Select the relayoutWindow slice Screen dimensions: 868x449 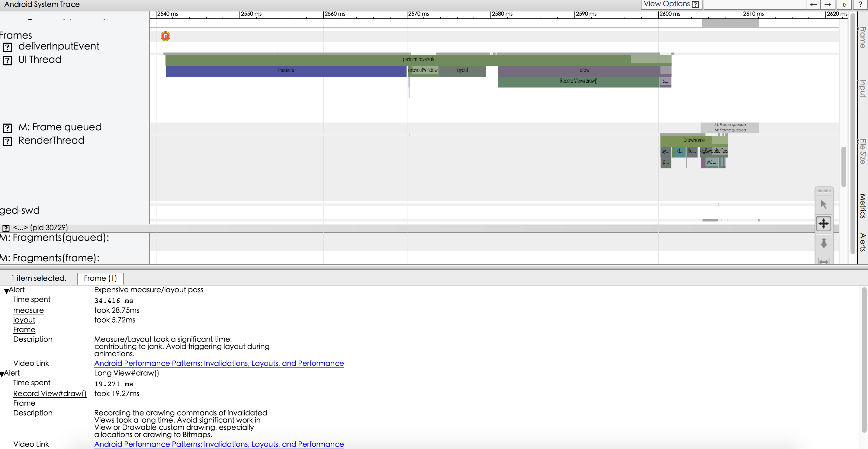[423, 70]
